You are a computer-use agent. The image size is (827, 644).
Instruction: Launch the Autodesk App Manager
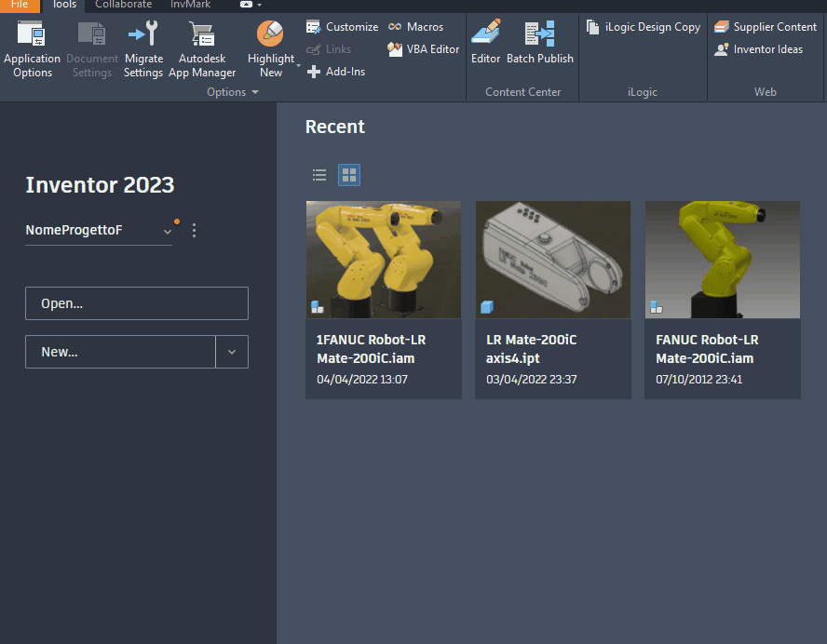(x=202, y=47)
